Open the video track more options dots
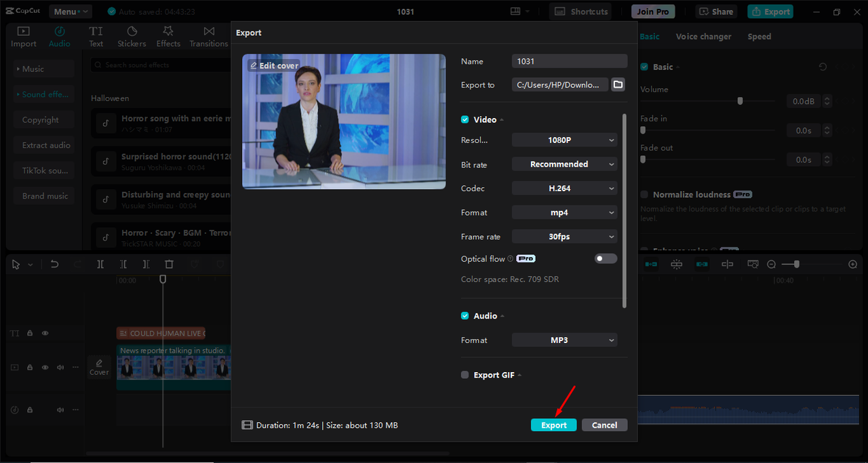The image size is (868, 463). [x=75, y=367]
